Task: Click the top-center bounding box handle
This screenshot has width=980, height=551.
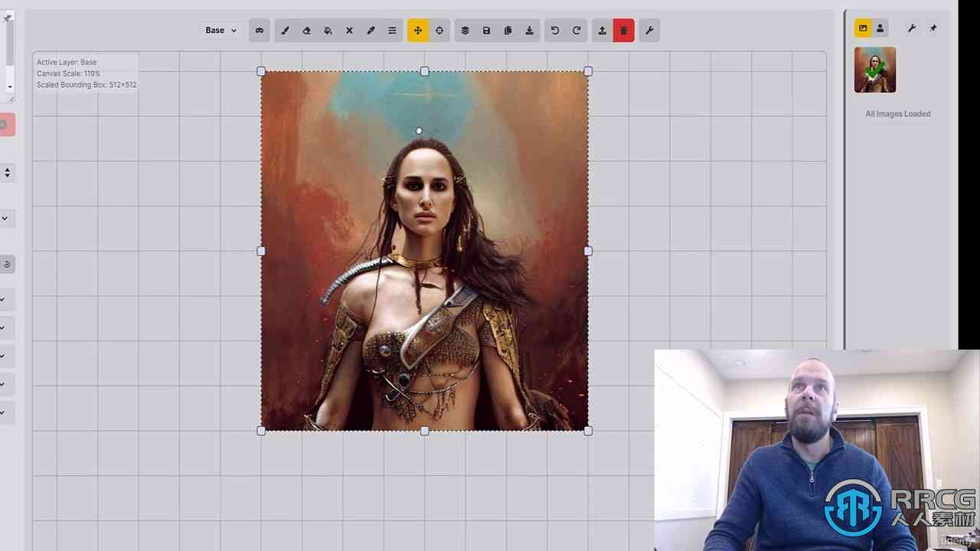Action: tap(425, 71)
